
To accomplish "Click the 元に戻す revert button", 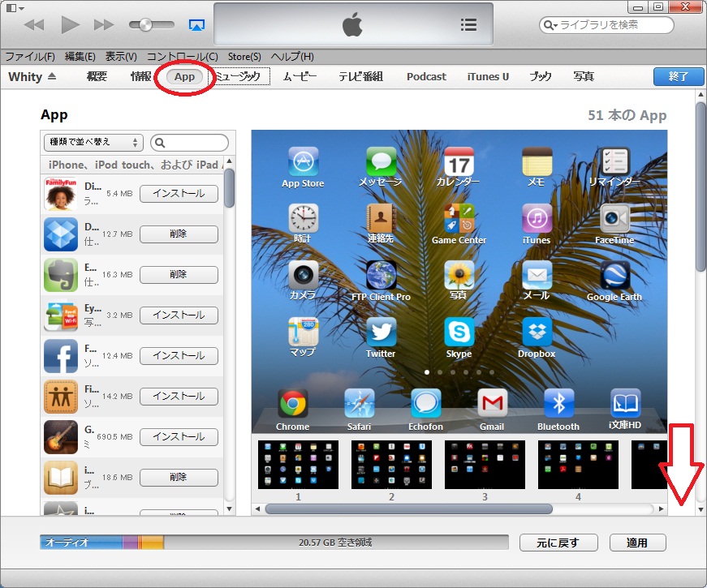I will point(558,543).
